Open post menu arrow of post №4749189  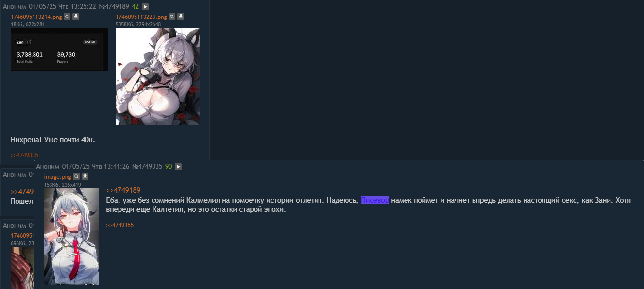click(x=145, y=7)
